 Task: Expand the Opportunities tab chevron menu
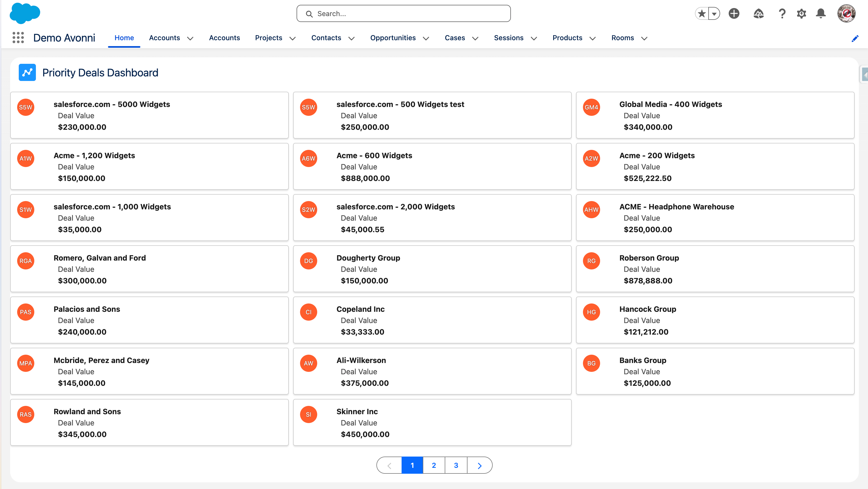pyautogui.click(x=426, y=38)
